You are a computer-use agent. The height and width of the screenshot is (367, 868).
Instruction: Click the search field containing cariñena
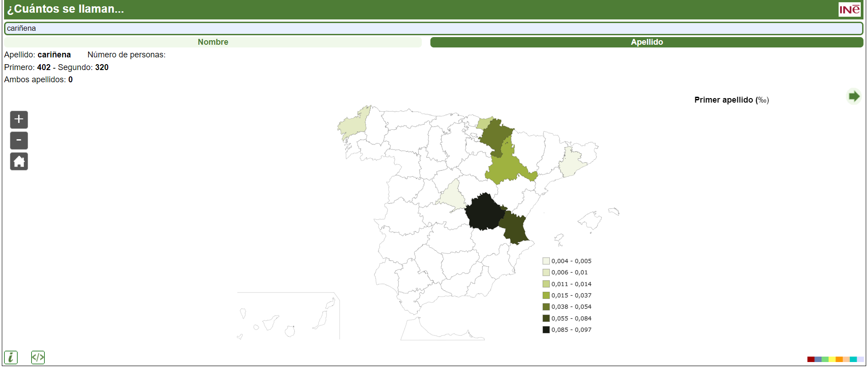434,28
